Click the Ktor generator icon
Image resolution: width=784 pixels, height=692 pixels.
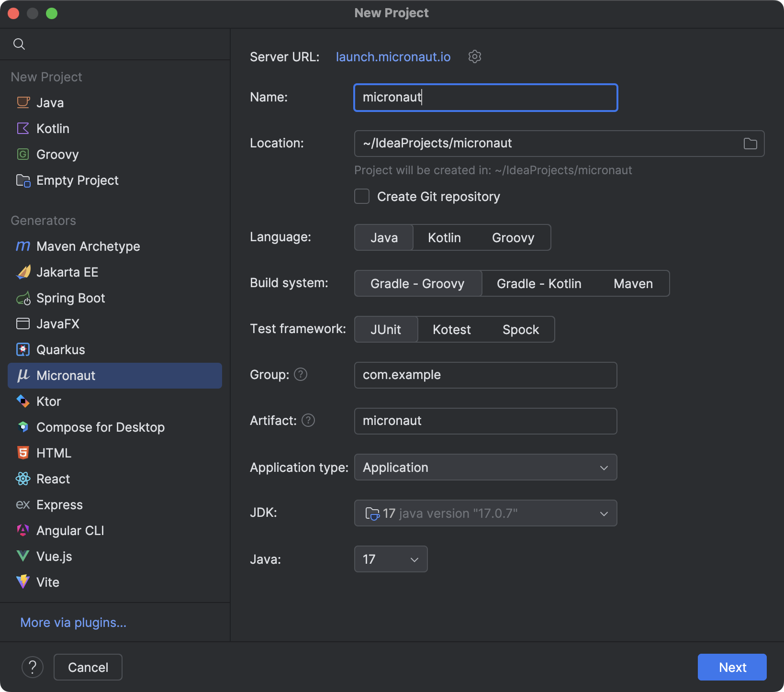click(x=22, y=401)
